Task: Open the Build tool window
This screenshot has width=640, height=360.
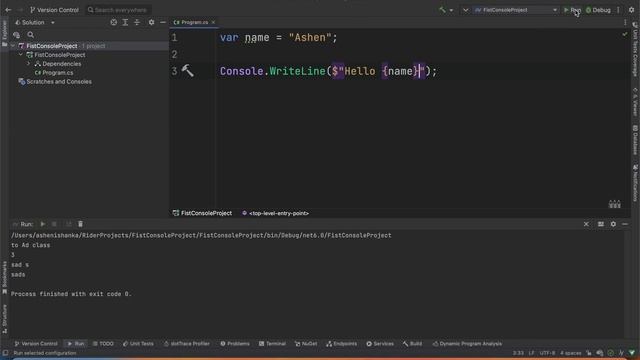Action: 412,344
